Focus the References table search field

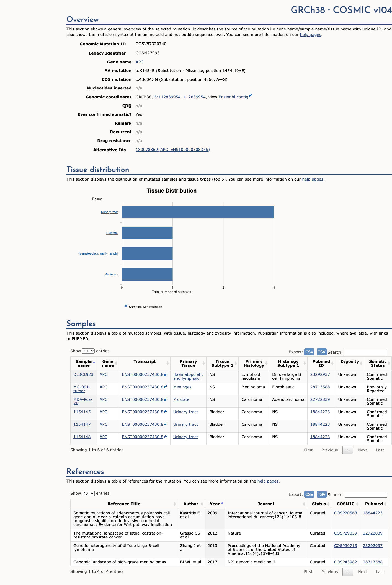[x=366, y=495]
